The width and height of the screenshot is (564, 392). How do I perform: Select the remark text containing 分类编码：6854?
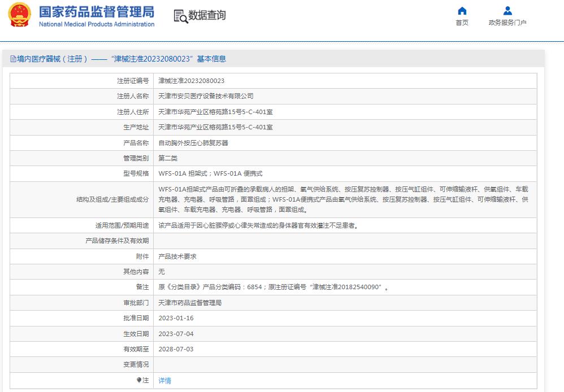click(x=274, y=287)
